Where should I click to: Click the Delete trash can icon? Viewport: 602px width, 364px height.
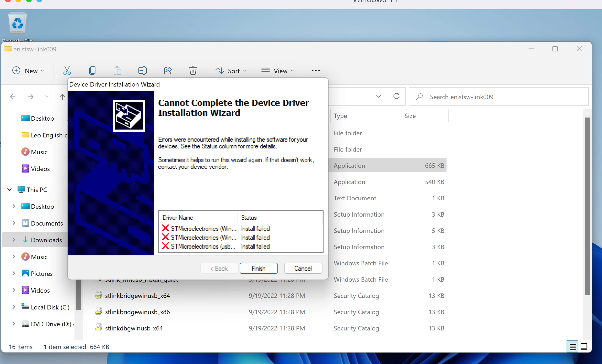[x=193, y=71]
